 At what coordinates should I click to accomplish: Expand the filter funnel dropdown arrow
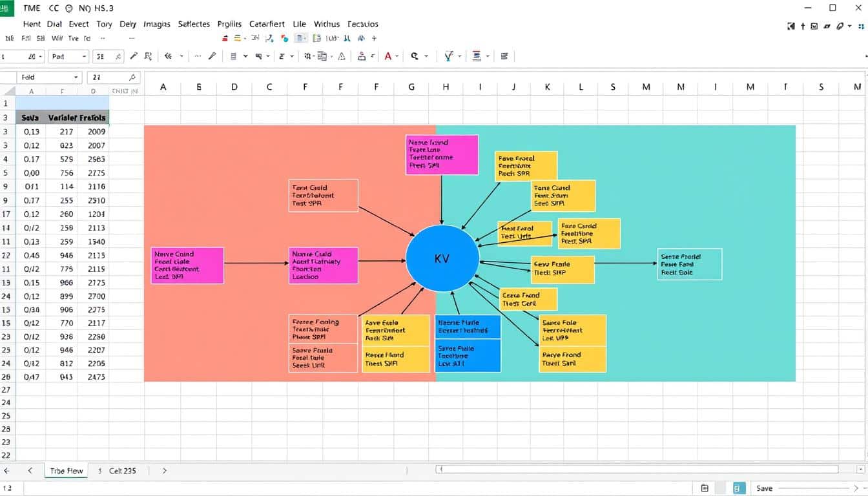click(x=459, y=57)
